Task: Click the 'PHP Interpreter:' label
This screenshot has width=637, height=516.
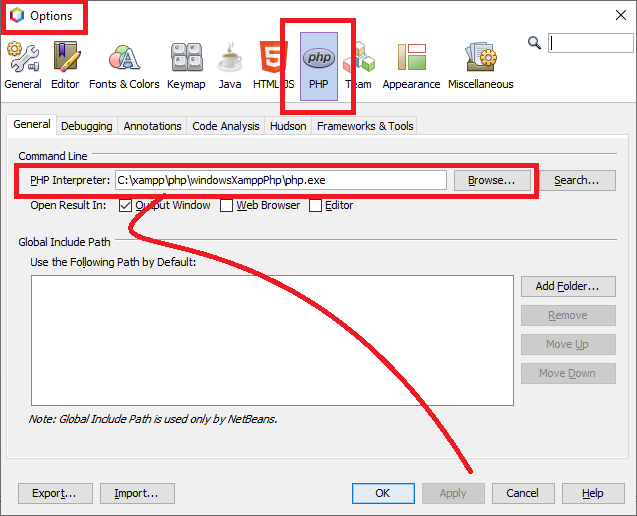Action: (70, 180)
